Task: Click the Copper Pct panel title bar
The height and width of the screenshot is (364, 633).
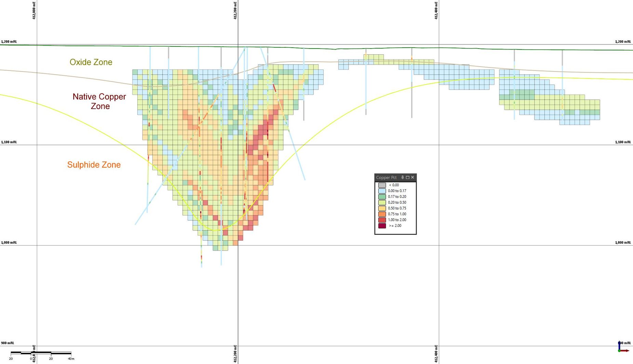Action: click(x=386, y=177)
